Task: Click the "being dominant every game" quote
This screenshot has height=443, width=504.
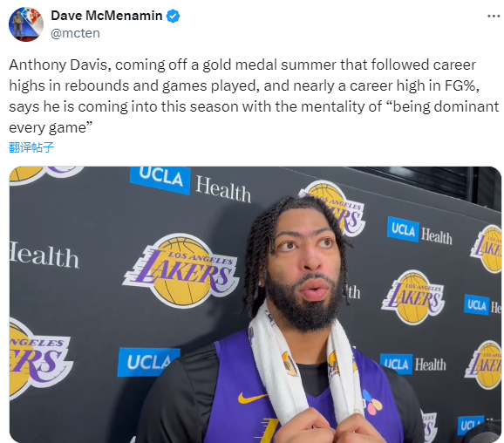Action: click(254, 117)
